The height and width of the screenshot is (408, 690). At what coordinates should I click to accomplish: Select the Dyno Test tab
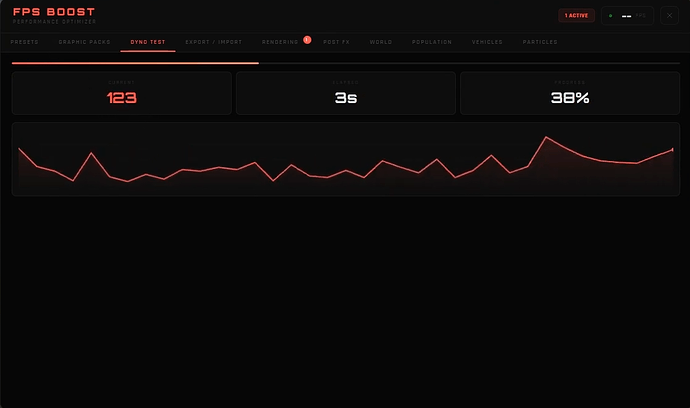coord(148,42)
